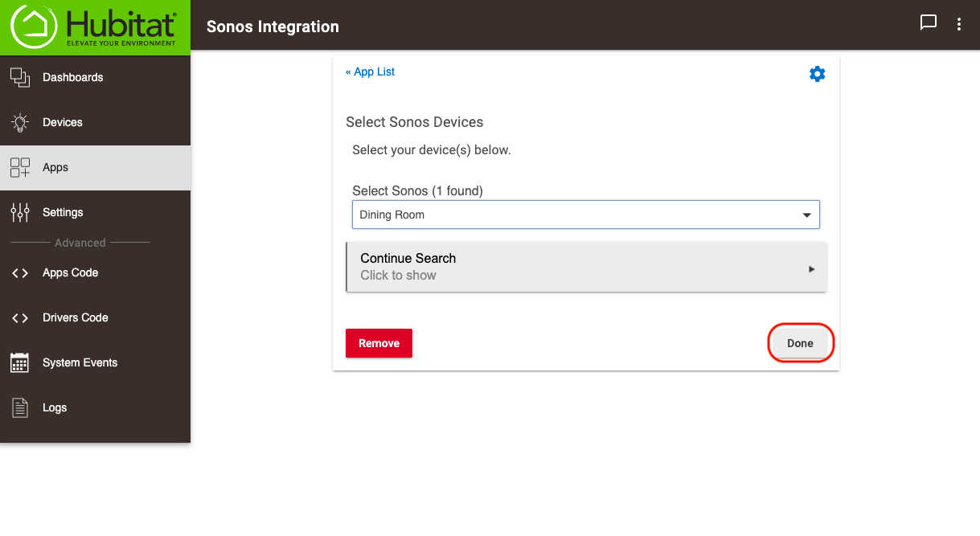Click the Sonos Integration page title

[x=273, y=27]
